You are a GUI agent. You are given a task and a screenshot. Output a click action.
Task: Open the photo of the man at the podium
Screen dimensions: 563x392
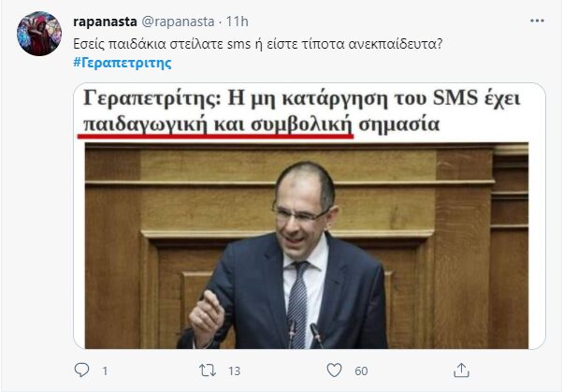pyautogui.click(x=307, y=246)
